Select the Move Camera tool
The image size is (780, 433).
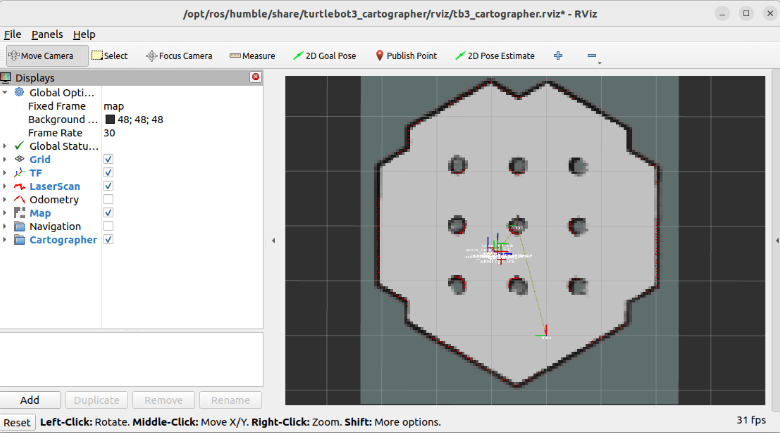(x=47, y=56)
